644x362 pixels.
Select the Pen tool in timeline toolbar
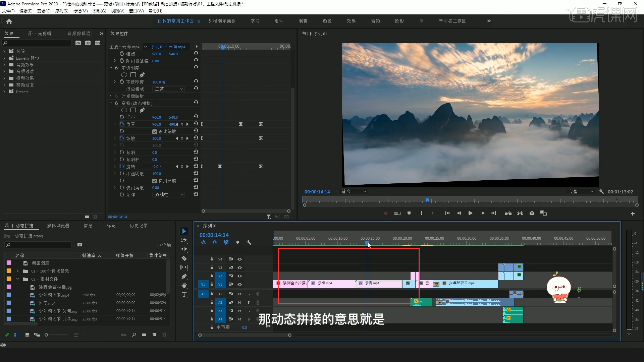click(x=184, y=276)
